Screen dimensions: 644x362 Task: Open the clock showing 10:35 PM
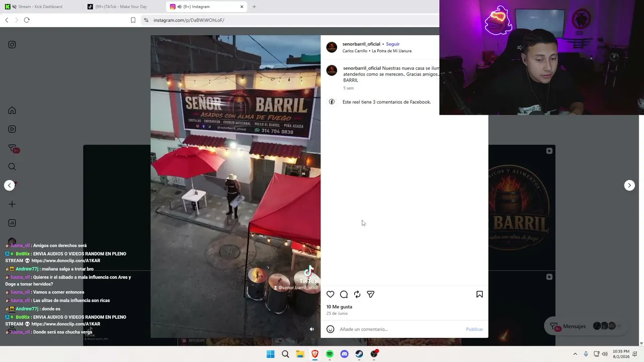click(621, 354)
